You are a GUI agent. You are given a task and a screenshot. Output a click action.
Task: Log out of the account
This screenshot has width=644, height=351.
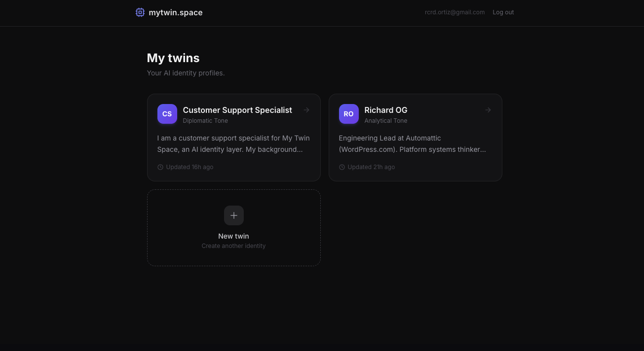tap(503, 12)
